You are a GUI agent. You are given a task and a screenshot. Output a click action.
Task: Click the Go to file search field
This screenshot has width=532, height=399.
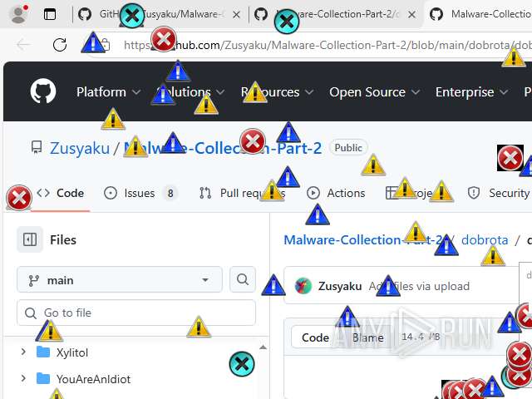pos(136,313)
